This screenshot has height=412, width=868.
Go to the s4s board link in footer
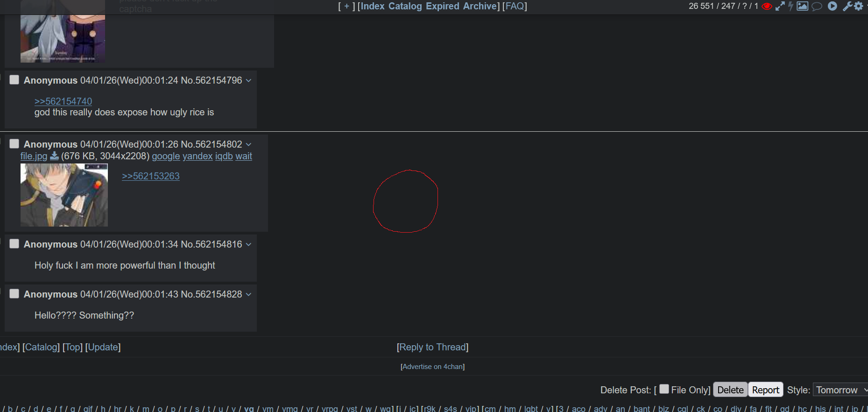click(x=450, y=409)
